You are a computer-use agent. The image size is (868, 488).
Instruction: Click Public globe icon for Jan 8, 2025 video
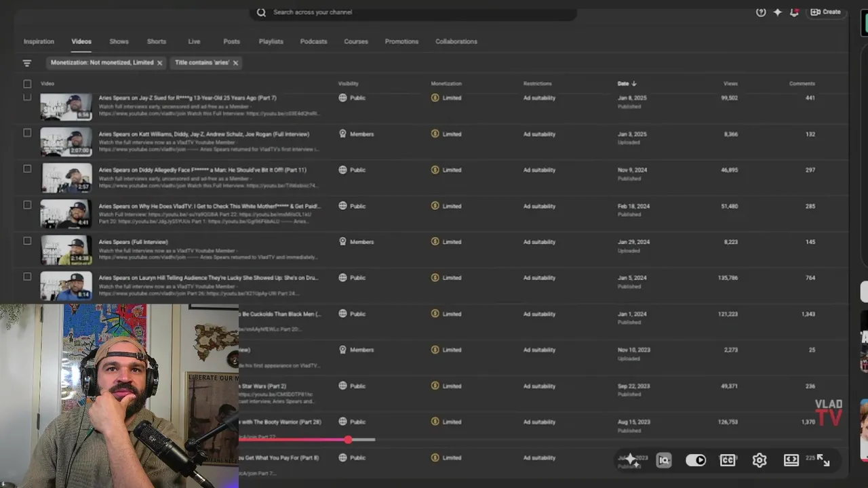(x=342, y=98)
